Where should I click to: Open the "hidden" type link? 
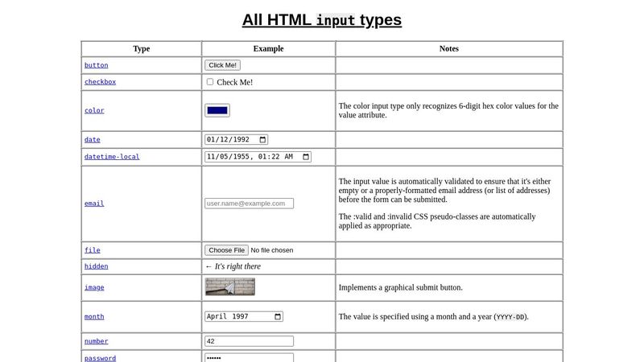click(x=96, y=266)
